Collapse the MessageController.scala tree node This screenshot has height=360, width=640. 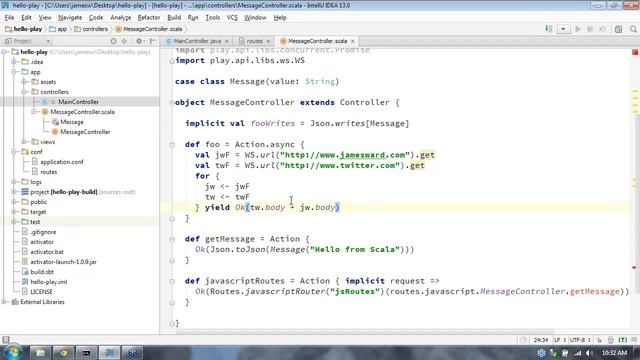[x=35, y=112]
